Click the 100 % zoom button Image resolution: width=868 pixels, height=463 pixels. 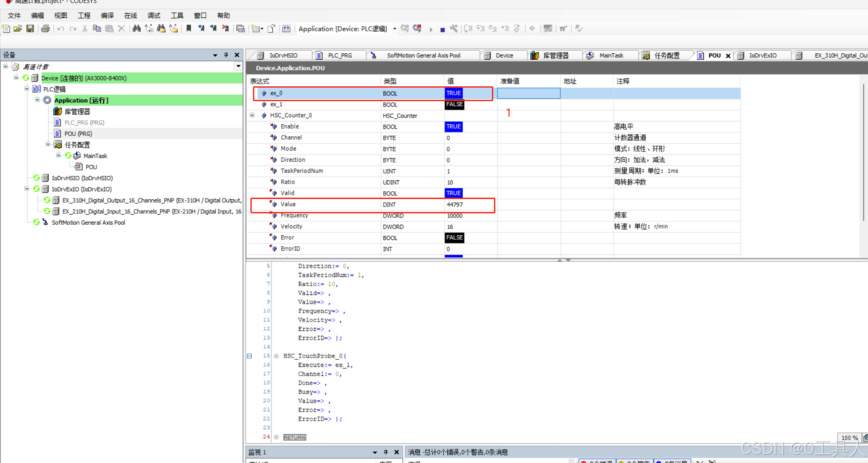coord(849,438)
